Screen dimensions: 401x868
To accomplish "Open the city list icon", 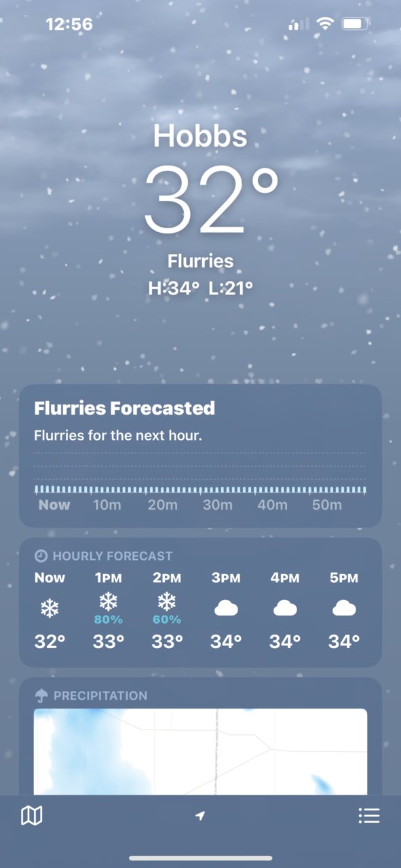I will click(369, 815).
